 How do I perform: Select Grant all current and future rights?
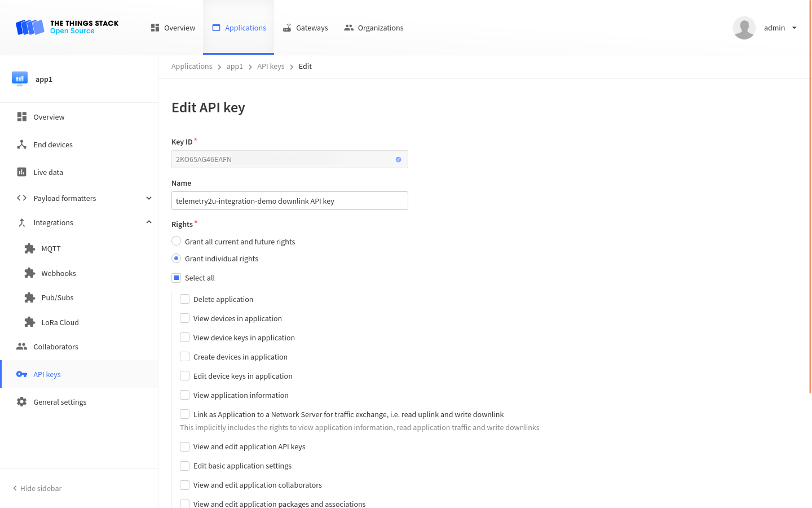click(176, 240)
